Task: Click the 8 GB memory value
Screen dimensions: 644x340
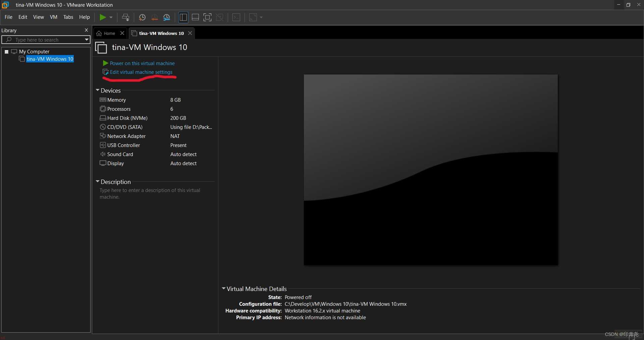Action: (x=175, y=100)
